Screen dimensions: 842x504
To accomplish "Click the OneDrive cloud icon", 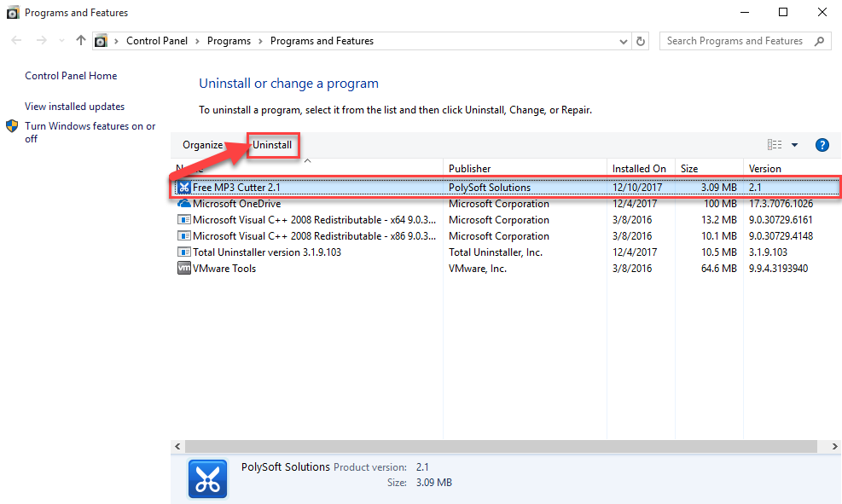I will pos(184,204).
